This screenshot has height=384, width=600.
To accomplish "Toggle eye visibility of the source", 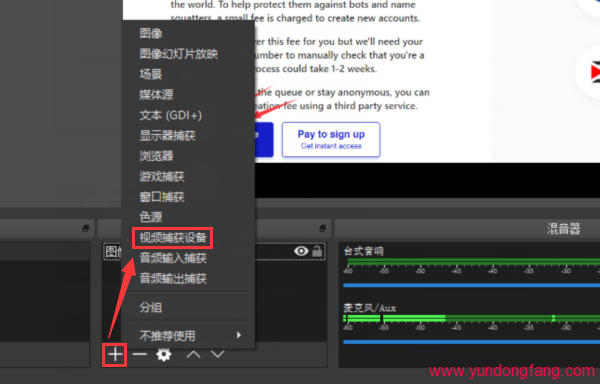I will 301,251.
